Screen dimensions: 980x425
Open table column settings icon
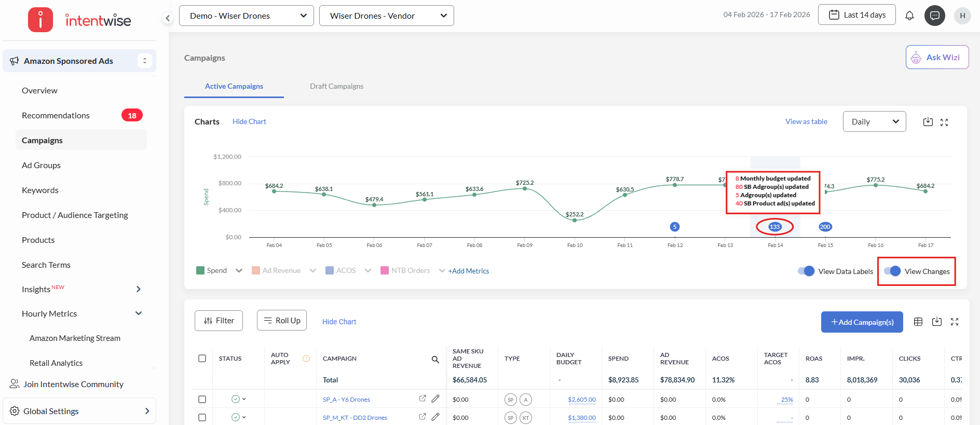(x=918, y=322)
